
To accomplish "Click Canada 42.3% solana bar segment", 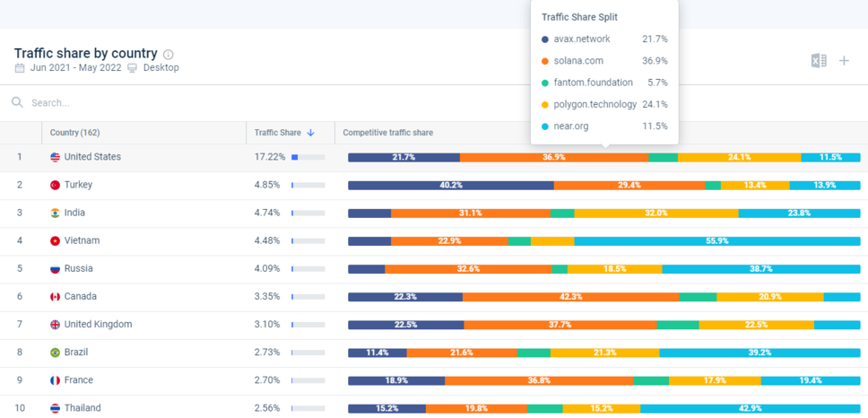I will pyautogui.click(x=570, y=297).
